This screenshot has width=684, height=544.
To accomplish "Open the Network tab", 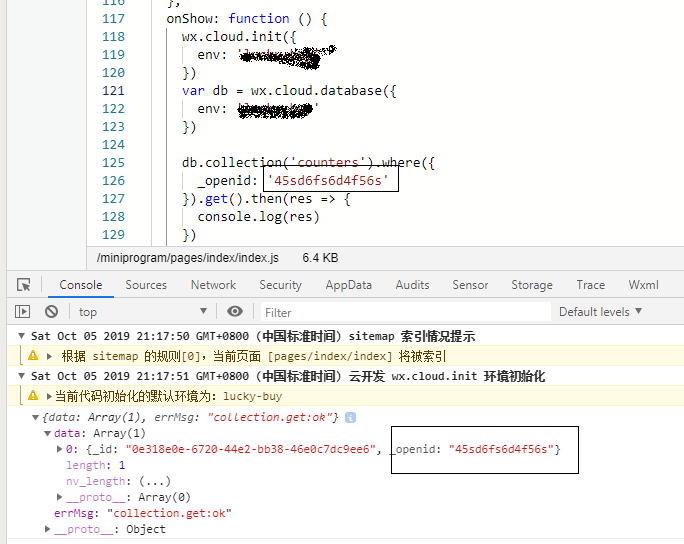I will [213, 285].
